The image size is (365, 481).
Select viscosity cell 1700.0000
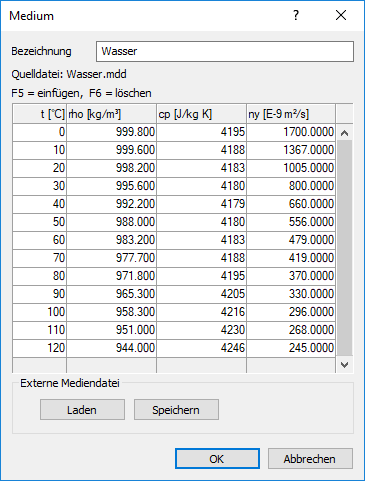click(x=291, y=132)
